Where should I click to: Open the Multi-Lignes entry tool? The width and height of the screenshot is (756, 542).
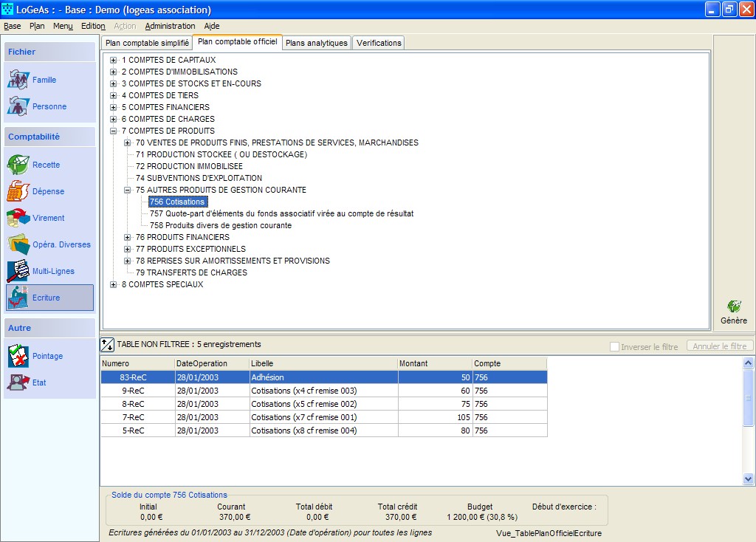(18, 271)
